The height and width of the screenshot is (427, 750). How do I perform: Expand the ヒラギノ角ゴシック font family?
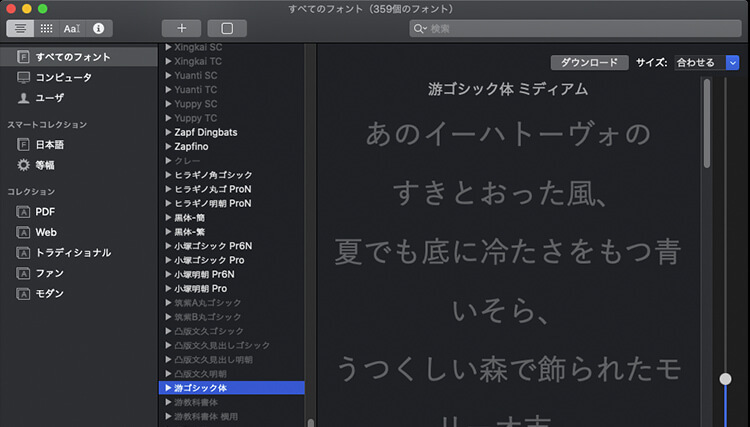click(168, 175)
